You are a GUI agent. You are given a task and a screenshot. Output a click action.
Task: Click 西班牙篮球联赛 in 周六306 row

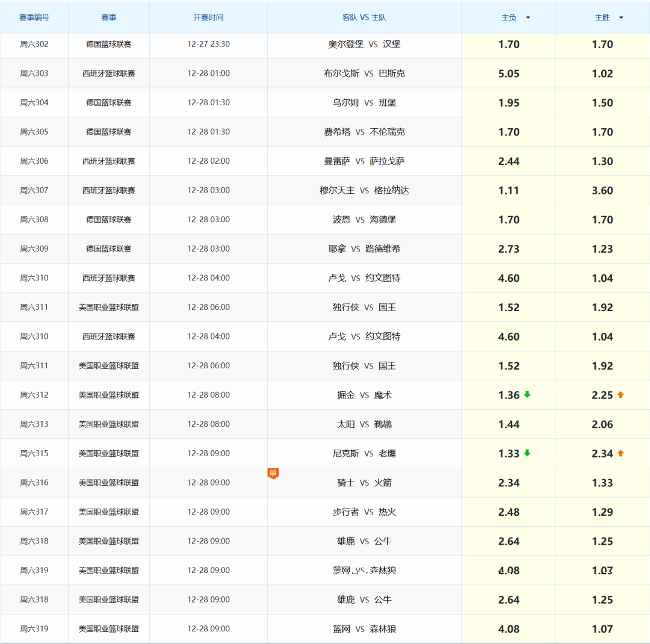click(108, 161)
